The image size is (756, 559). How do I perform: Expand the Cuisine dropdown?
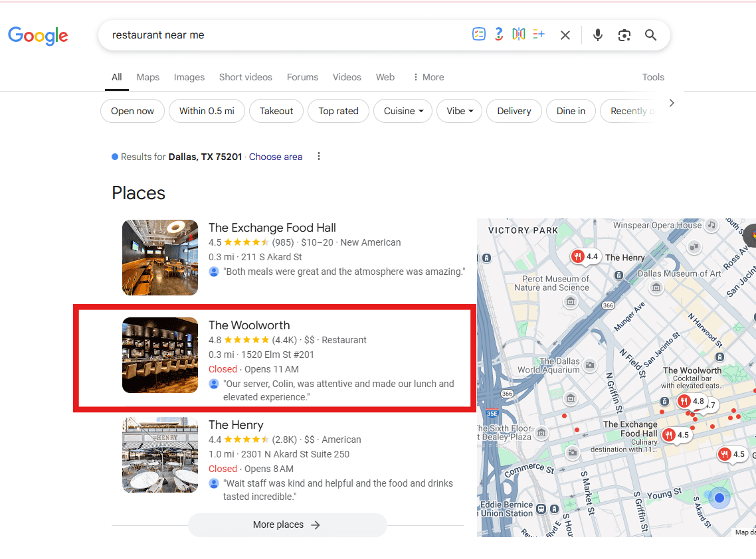[403, 111]
